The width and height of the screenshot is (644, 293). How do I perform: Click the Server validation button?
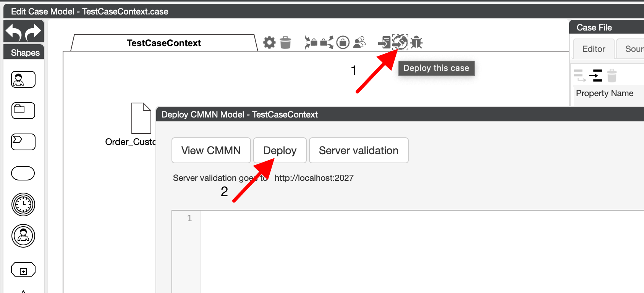[x=358, y=150]
